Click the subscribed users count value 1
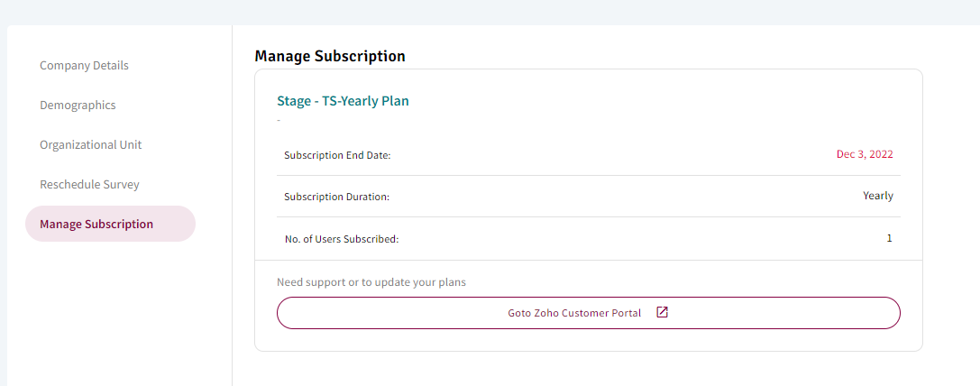The image size is (980, 386). (889, 238)
